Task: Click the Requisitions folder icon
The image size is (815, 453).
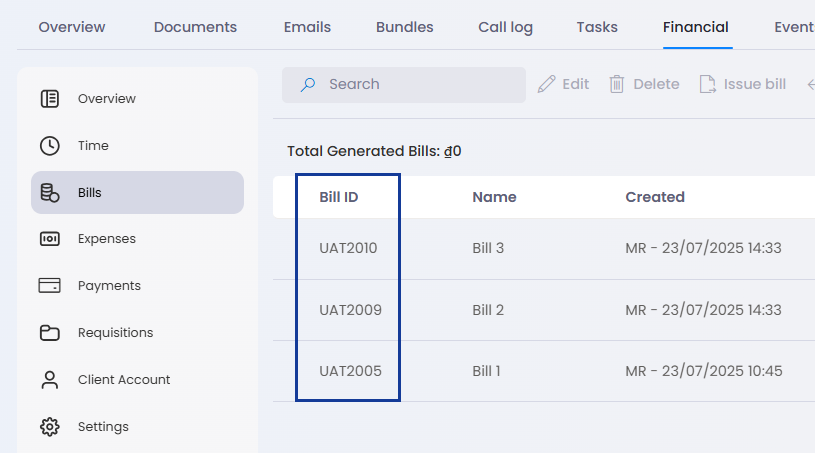Action: coord(50,332)
